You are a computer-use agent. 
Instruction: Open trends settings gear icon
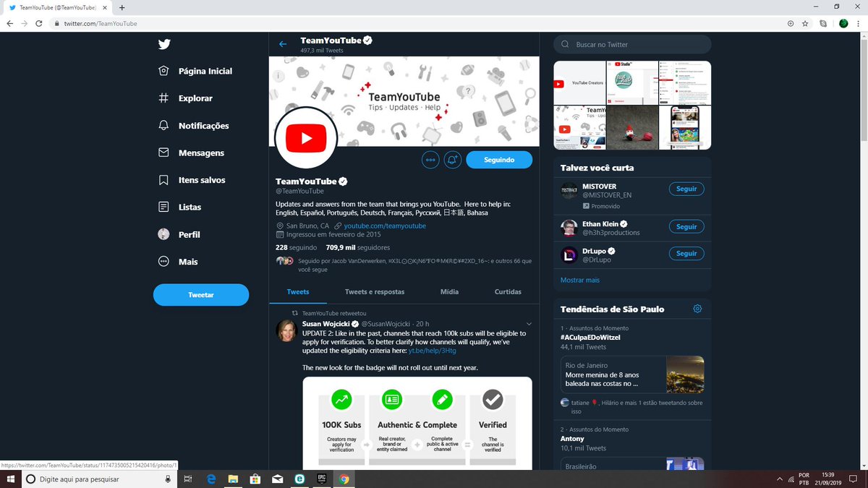(x=697, y=309)
